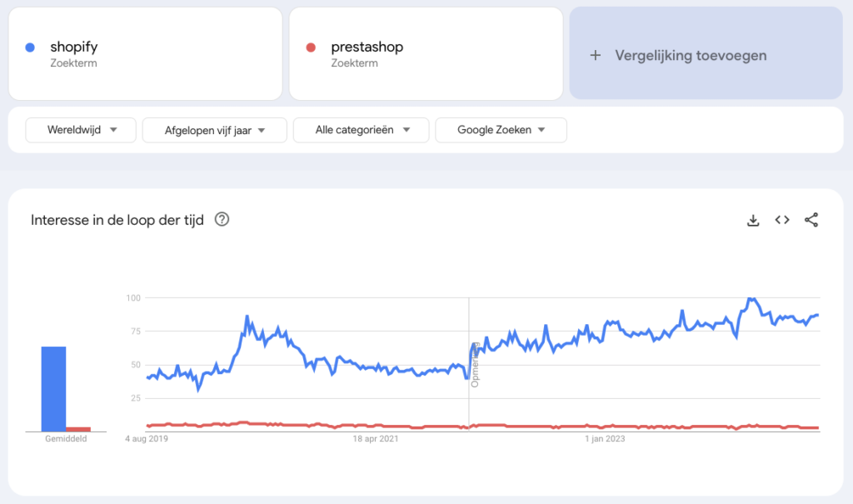This screenshot has width=853, height=504.
Task: Click Vergelijking toevoegen button
Action: (x=691, y=56)
